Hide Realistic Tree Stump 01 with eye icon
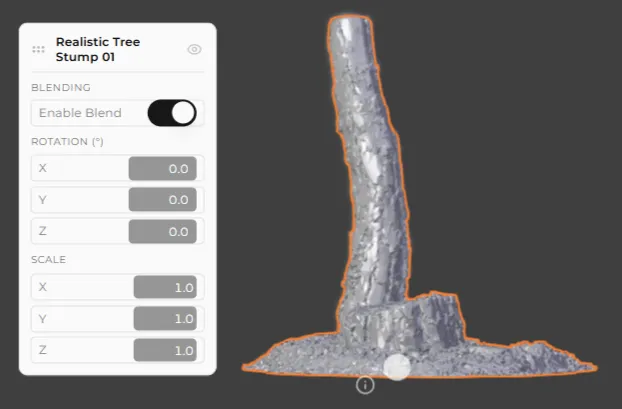 pyautogui.click(x=194, y=49)
